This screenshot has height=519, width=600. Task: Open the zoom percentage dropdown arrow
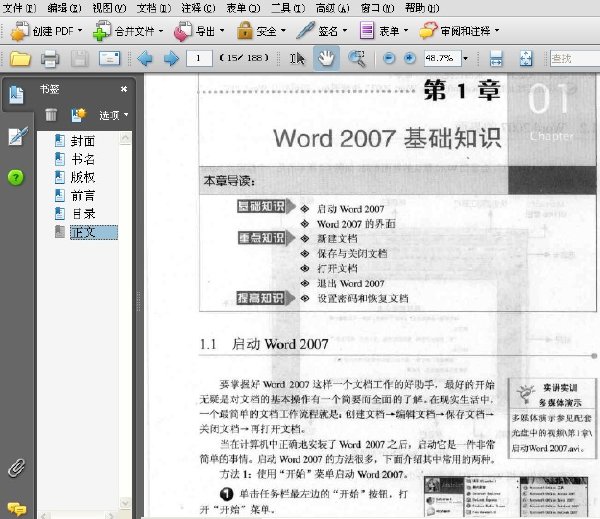coord(465,59)
